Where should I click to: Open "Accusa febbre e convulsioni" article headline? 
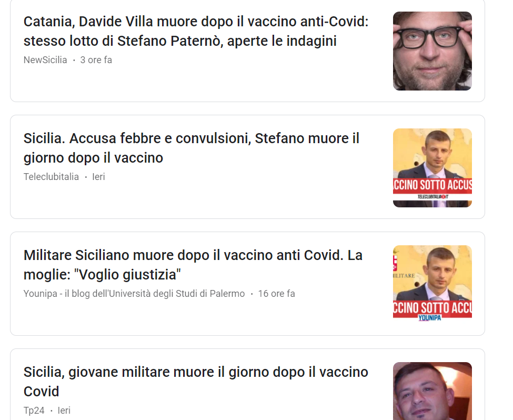pos(192,148)
